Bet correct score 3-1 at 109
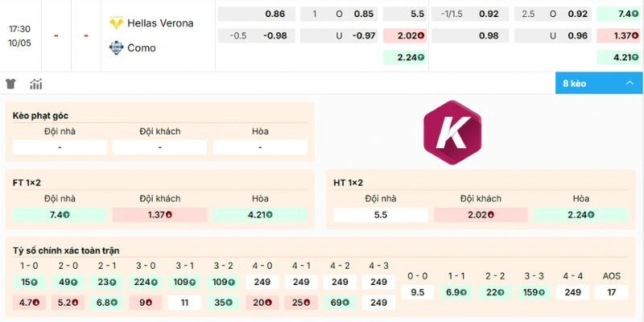The height and width of the screenshot is (322, 644). click(x=184, y=283)
